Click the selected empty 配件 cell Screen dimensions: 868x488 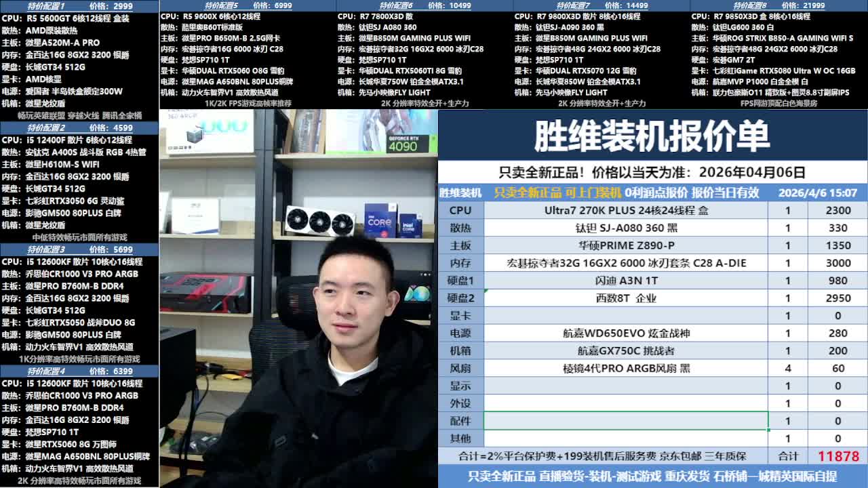pyautogui.click(x=625, y=421)
